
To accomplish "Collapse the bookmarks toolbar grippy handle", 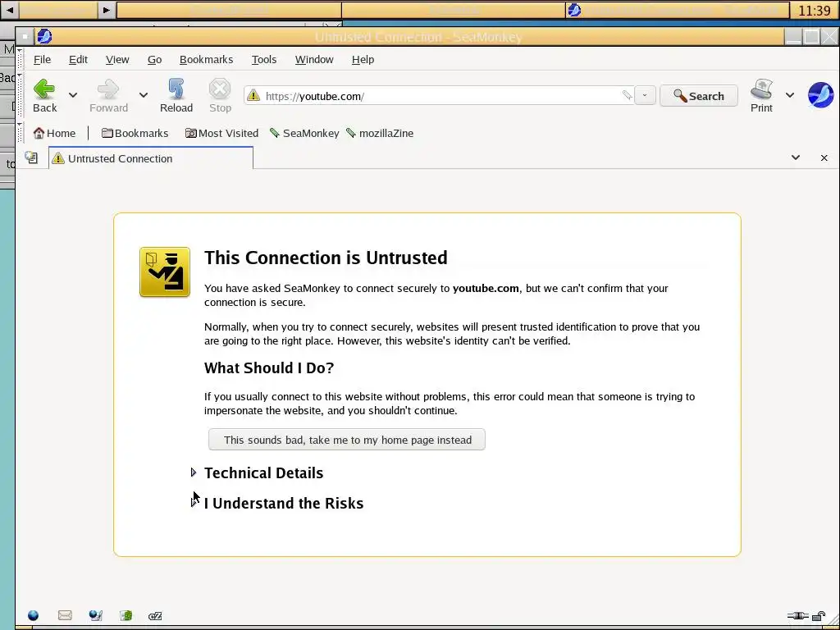I will [20, 133].
